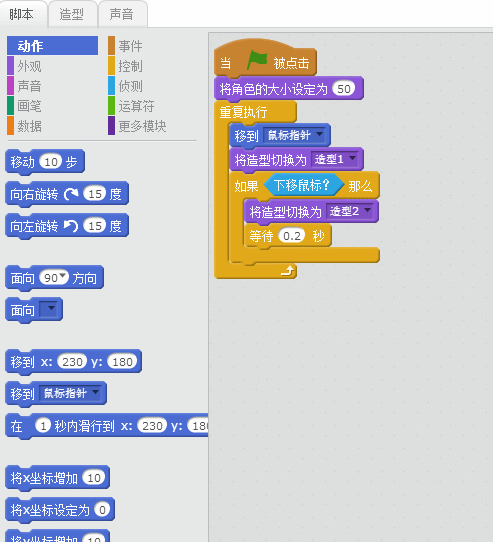The width and height of the screenshot is (493, 542).
Task: Select the 数据 block category
Action: click(29, 126)
